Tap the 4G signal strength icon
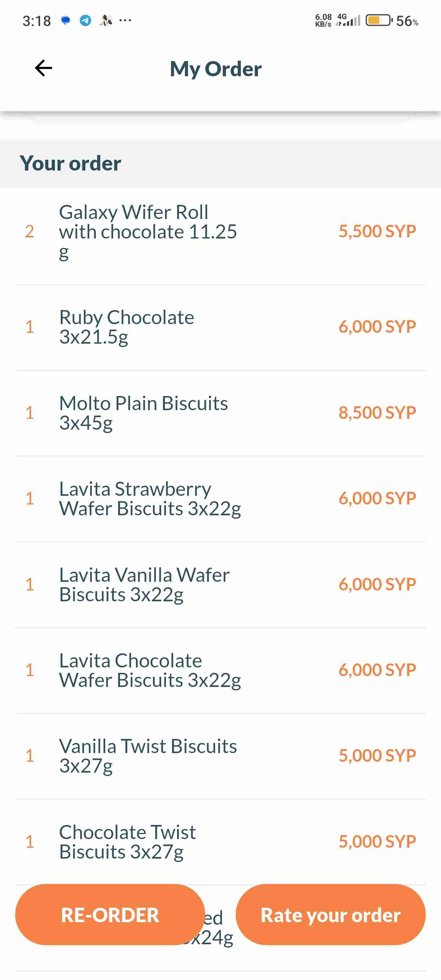The width and height of the screenshot is (441, 980). pyautogui.click(x=348, y=21)
